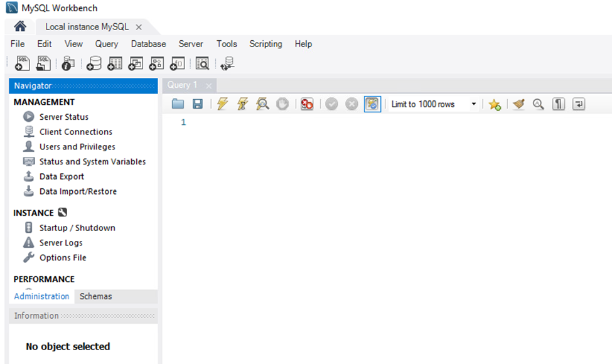
Task: Open Startup / Shutdown
Action: pyautogui.click(x=77, y=228)
